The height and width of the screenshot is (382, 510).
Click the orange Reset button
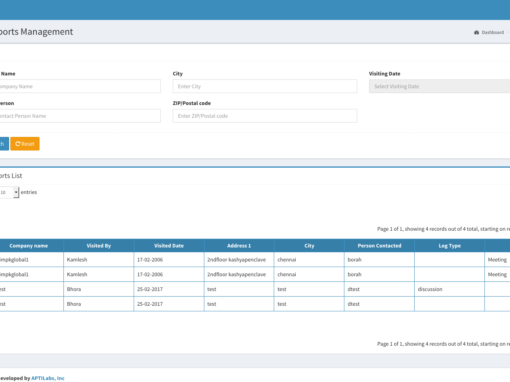pyautogui.click(x=25, y=144)
